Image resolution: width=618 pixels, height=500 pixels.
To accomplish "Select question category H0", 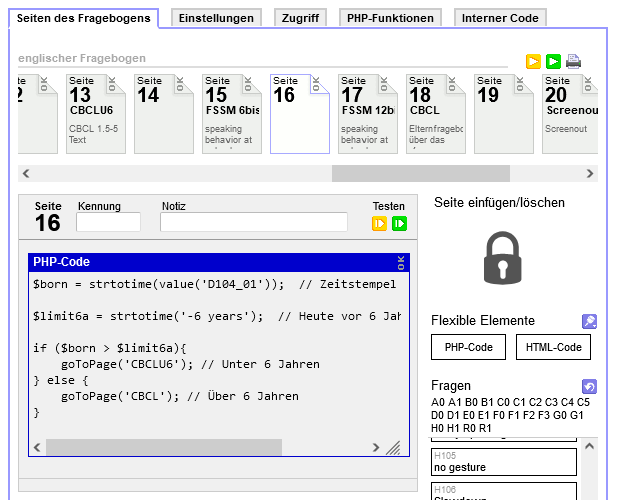I will [437, 428].
